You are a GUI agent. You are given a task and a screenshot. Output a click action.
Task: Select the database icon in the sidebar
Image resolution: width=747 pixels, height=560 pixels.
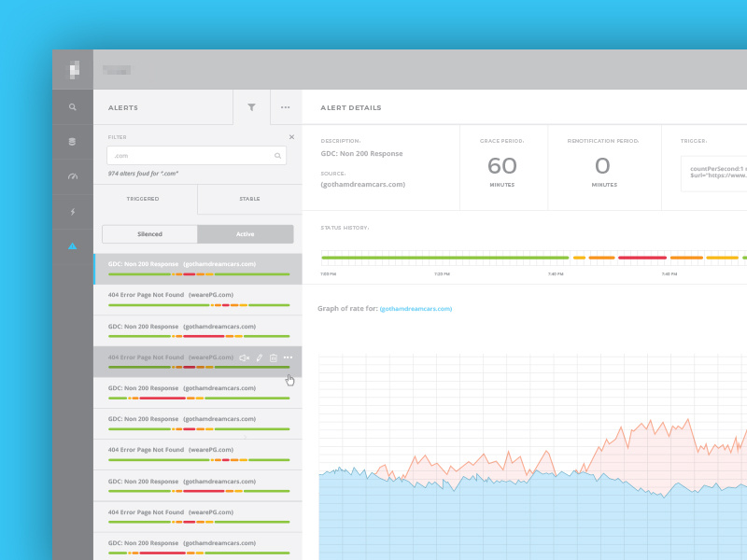click(x=73, y=141)
